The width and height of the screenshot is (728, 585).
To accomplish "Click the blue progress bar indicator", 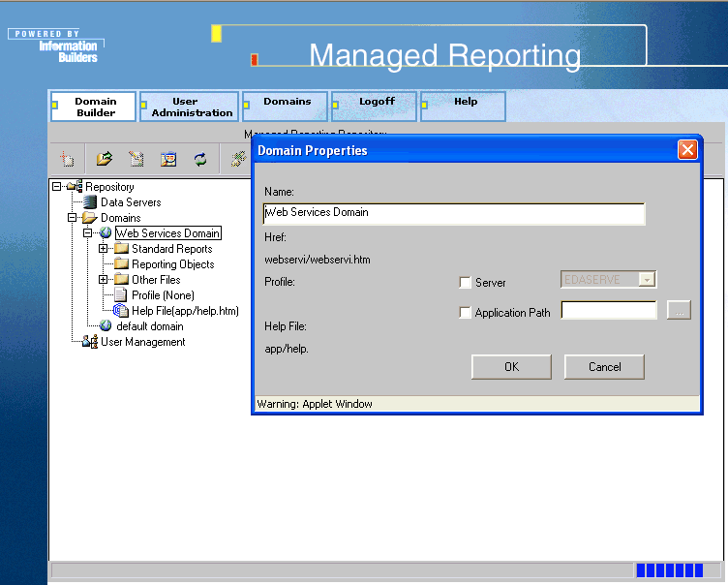I will (670, 570).
